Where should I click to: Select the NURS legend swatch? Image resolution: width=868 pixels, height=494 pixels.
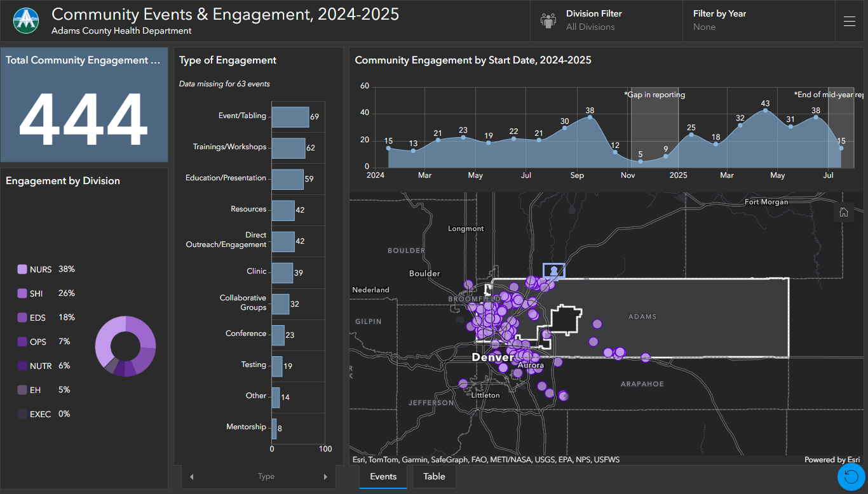pyautogui.click(x=22, y=270)
